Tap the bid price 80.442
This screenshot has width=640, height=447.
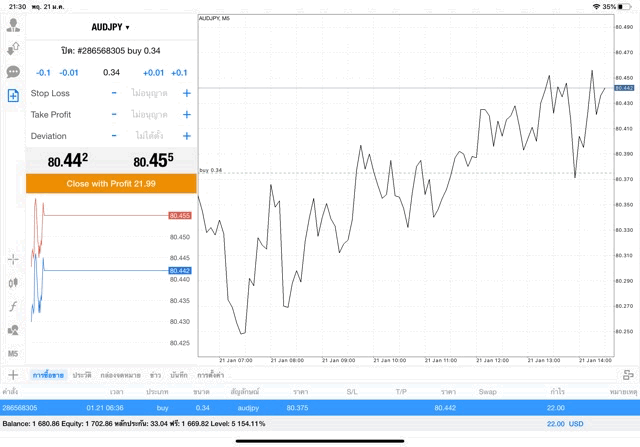click(x=68, y=160)
